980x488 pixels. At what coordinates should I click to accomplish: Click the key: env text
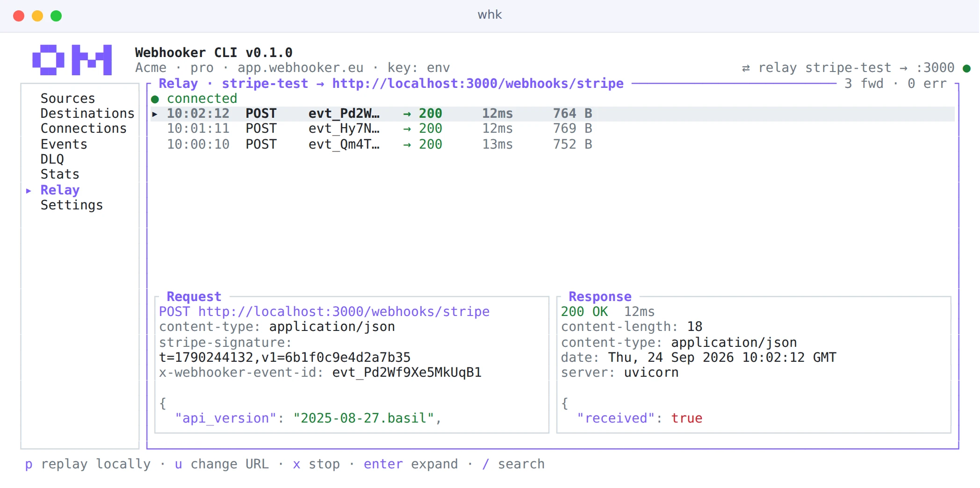[x=418, y=68]
